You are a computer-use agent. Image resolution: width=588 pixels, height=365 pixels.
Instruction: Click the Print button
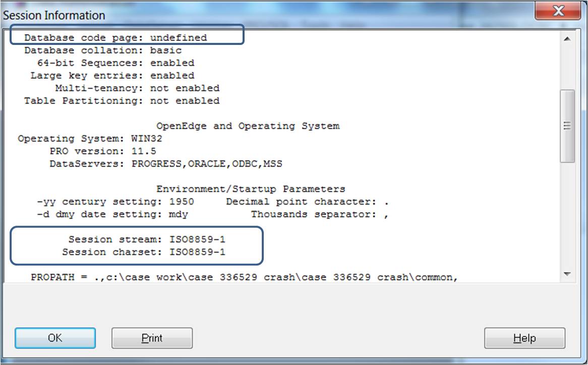[152, 338]
